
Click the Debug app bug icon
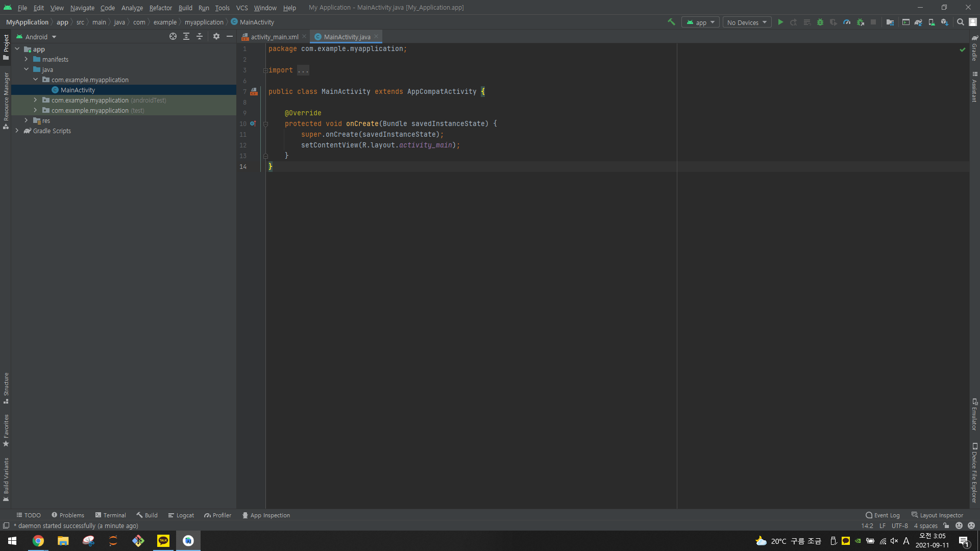click(x=820, y=22)
